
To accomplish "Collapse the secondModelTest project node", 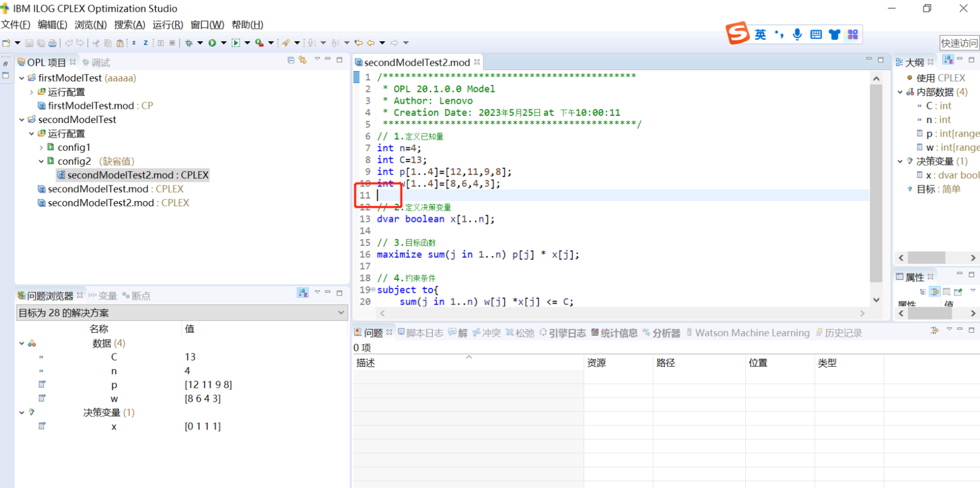I will 22,119.
